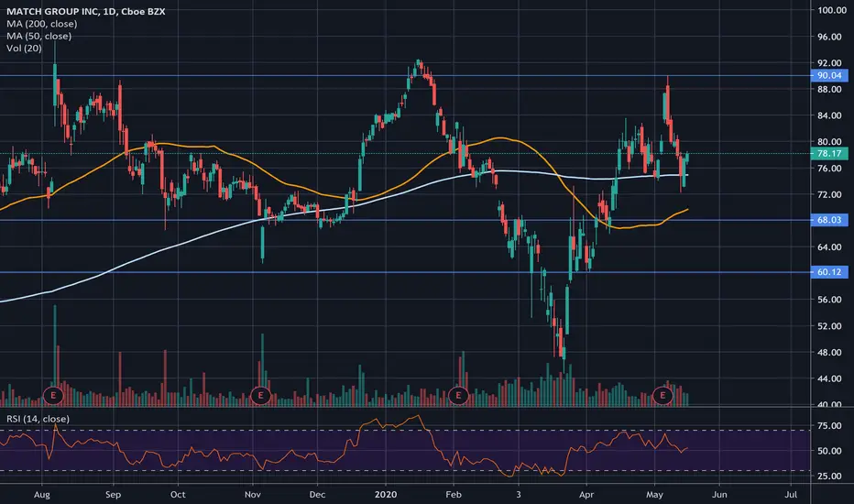This screenshot has width=854, height=504.
Task: Click the Oct label on time axis
Action: [x=178, y=495]
